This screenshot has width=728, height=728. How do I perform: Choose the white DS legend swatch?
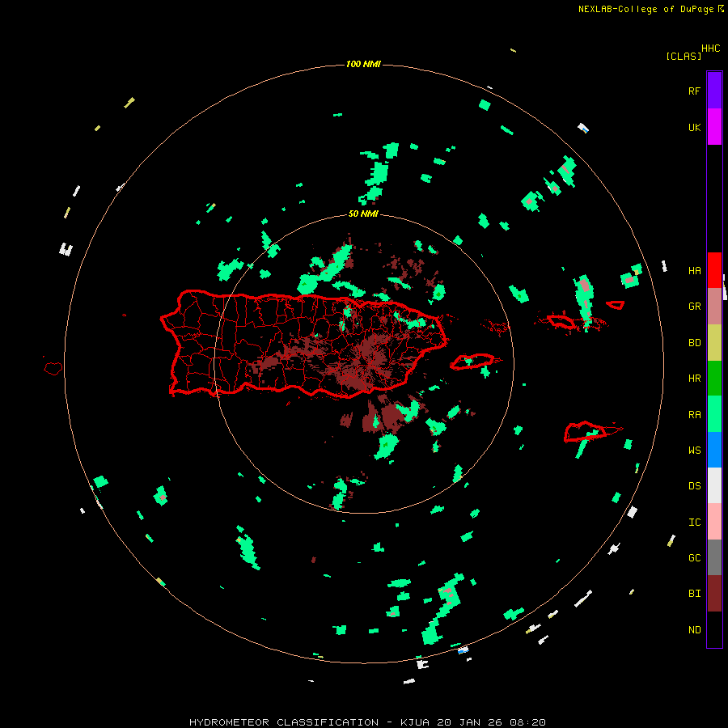pos(714,485)
